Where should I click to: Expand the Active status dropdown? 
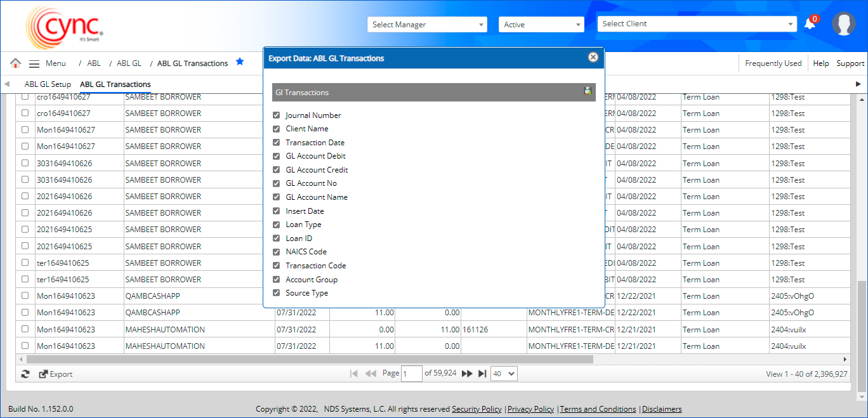point(541,25)
